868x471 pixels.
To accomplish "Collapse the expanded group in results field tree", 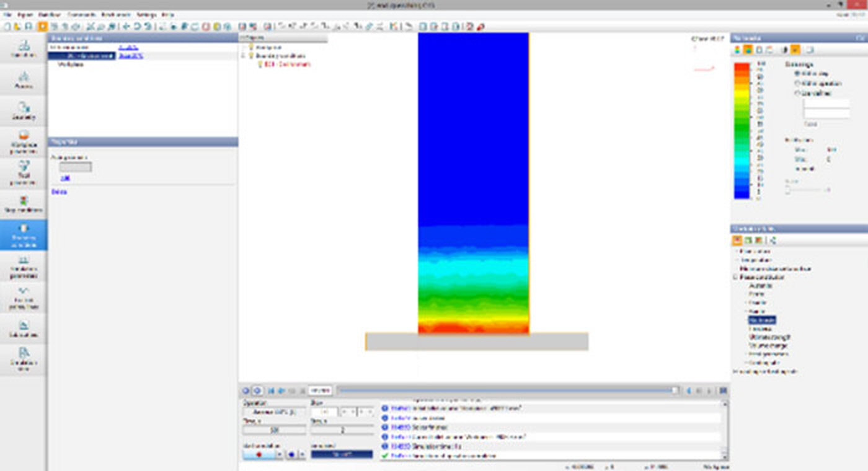I will click(735, 278).
